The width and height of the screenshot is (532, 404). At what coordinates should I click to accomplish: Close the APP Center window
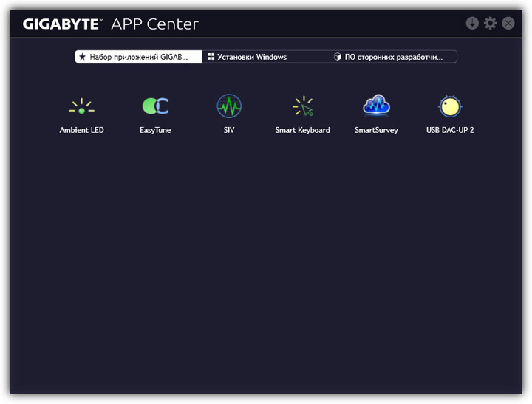point(508,24)
